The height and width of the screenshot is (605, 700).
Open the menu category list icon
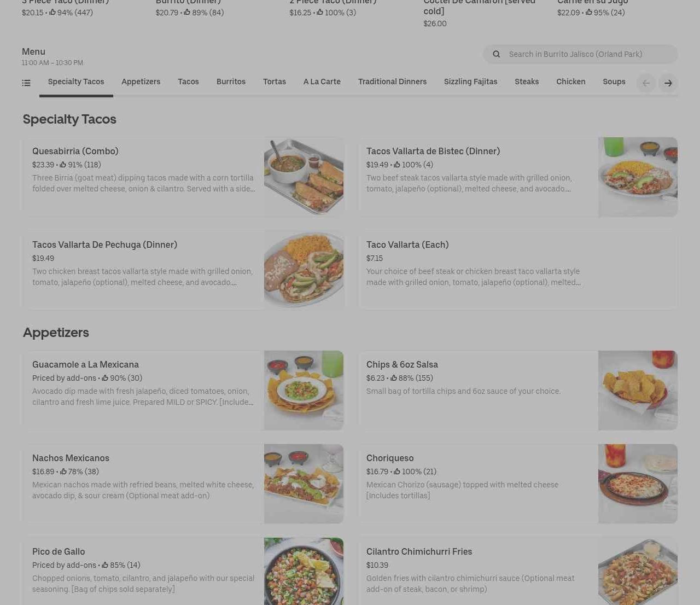click(x=26, y=83)
